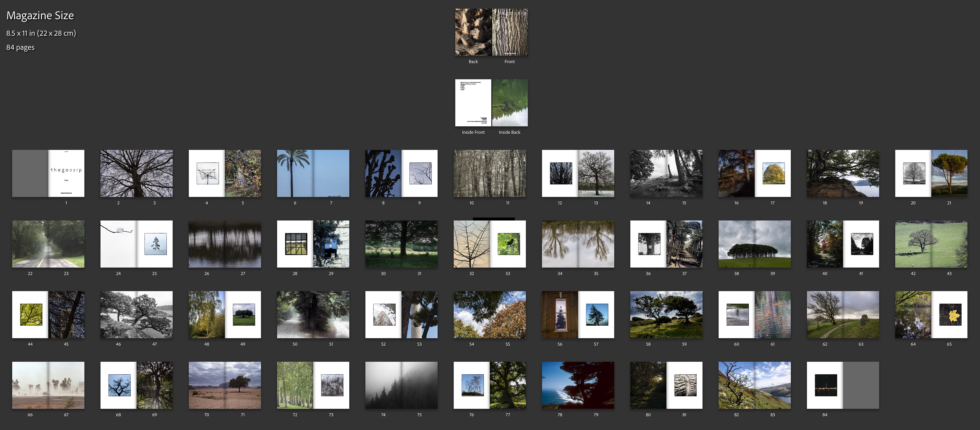This screenshot has height=430, width=980.
Task: Click the bird photo on page 33
Action: pyautogui.click(x=509, y=244)
